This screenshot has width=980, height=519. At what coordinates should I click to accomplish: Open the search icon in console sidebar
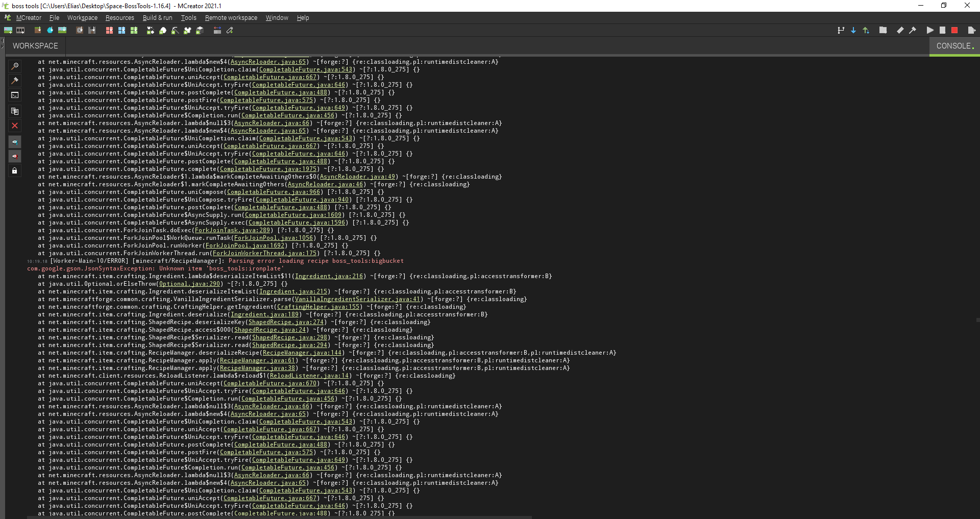(x=15, y=66)
